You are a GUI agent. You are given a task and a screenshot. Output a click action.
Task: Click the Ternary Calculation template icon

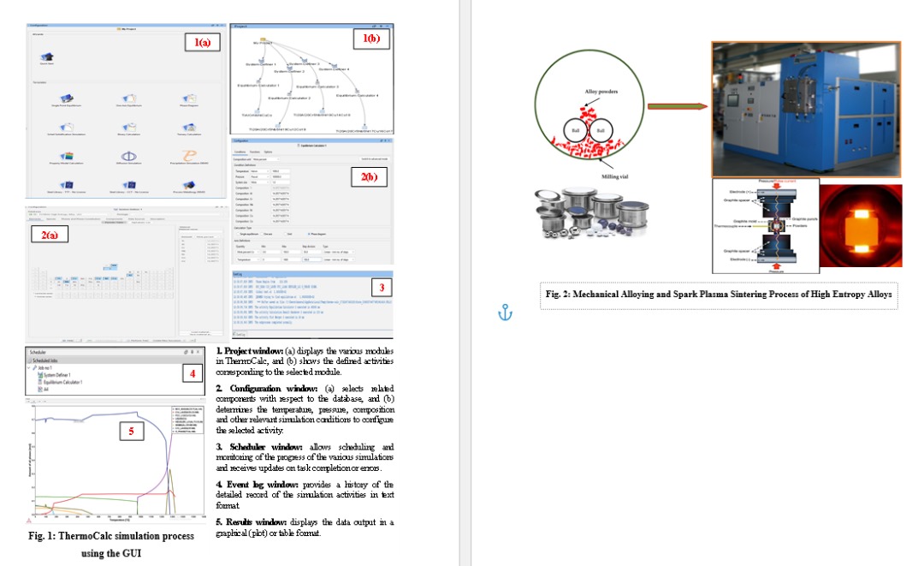click(189, 128)
